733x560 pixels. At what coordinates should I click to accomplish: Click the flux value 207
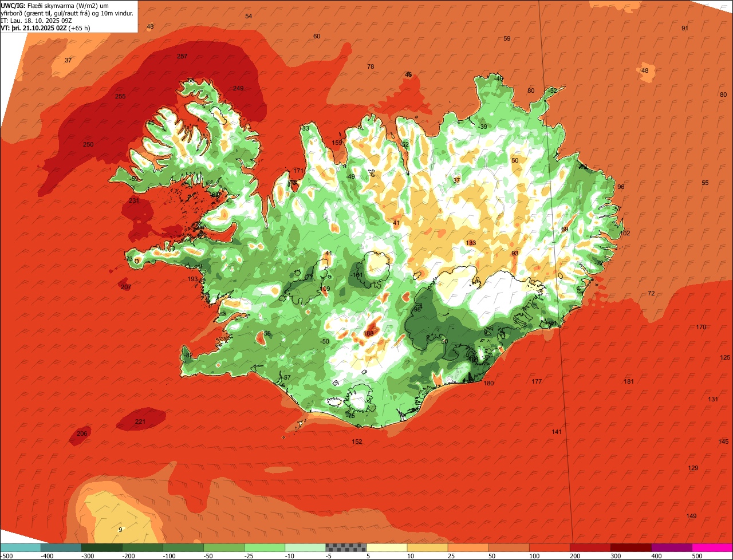(x=126, y=287)
